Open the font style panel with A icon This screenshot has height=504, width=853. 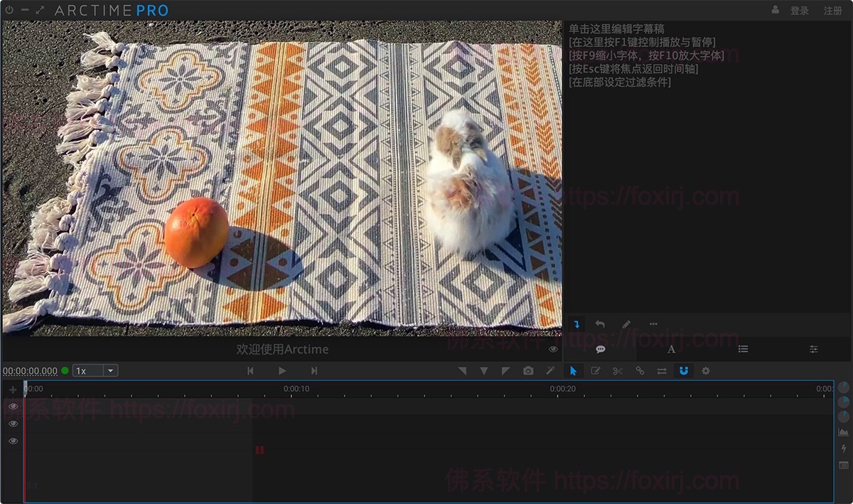click(670, 348)
